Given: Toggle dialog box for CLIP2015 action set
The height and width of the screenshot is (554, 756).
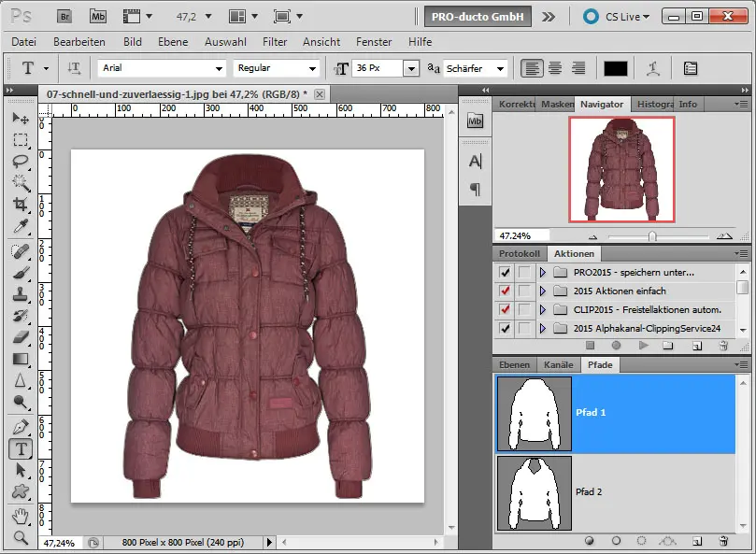Looking at the screenshot, I should click(524, 309).
